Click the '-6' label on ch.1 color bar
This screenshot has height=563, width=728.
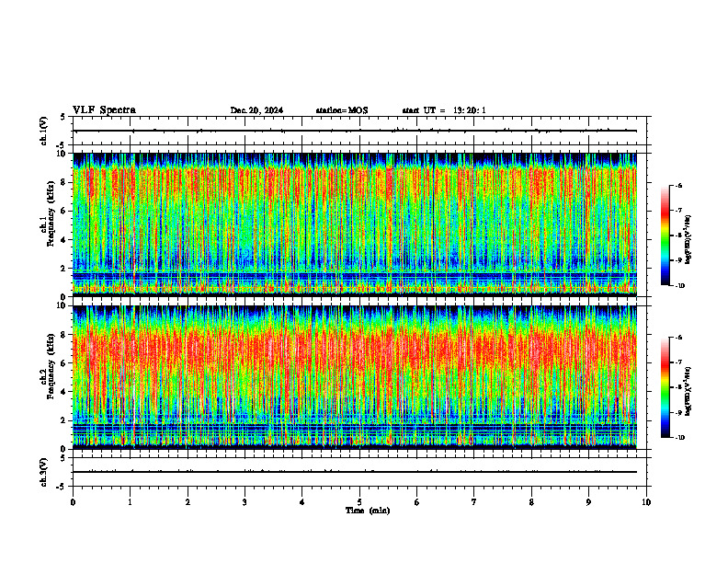coord(678,185)
